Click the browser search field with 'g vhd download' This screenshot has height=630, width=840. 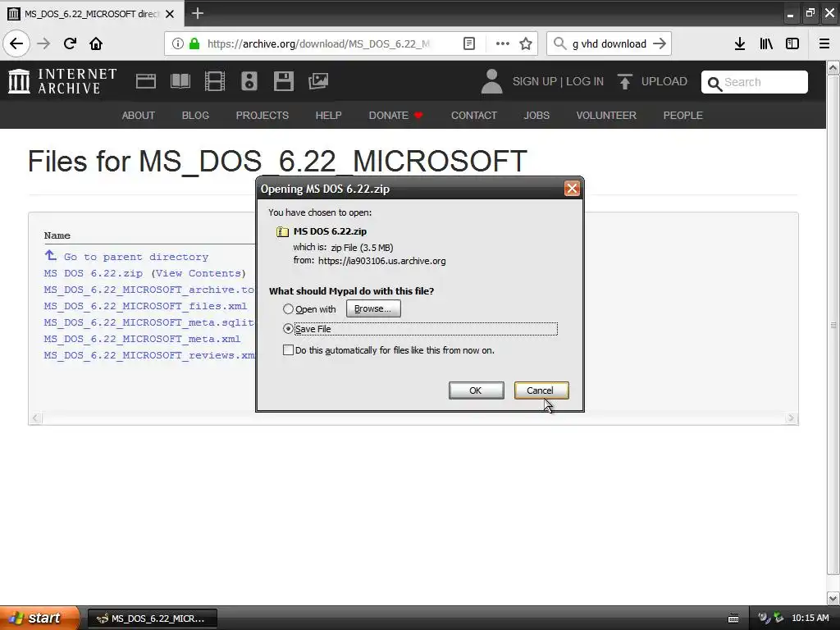609,43
